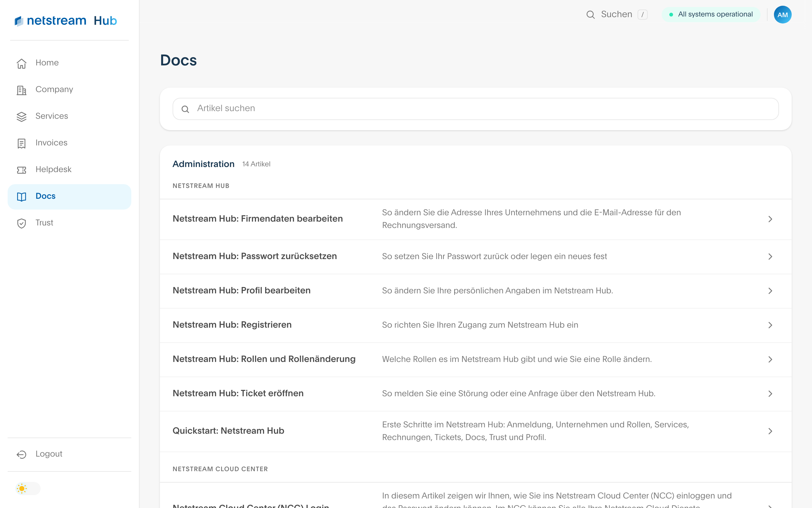Click the Docs open book icon
Image resolution: width=812 pixels, height=508 pixels.
(x=22, y=197)
